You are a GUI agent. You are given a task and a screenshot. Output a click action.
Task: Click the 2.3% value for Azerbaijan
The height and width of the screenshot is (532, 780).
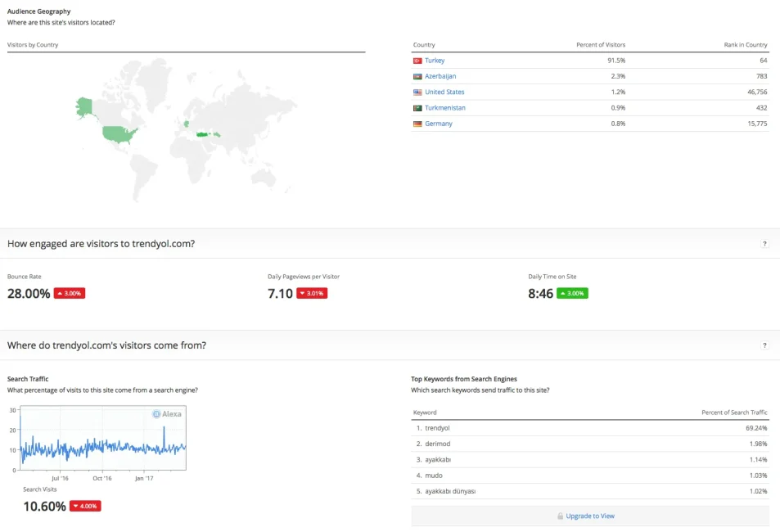point(618,76)
